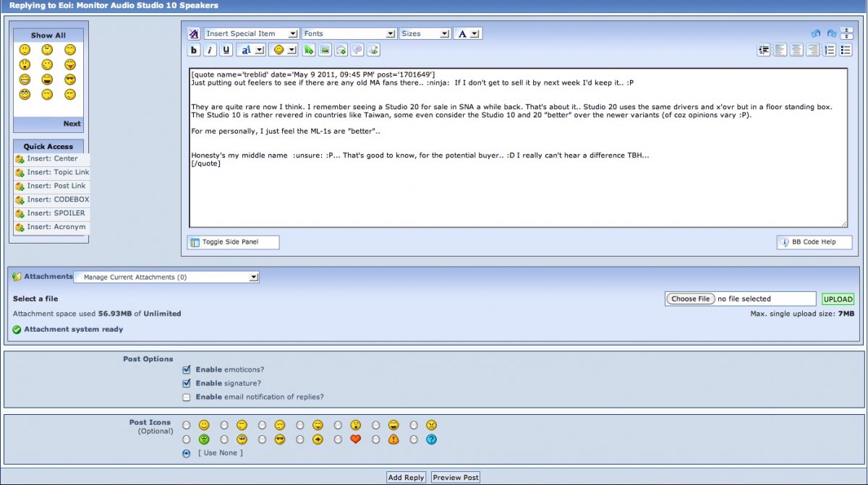Click the redo arrow icon
Viewport: 868px width, 485px height.
831,33
